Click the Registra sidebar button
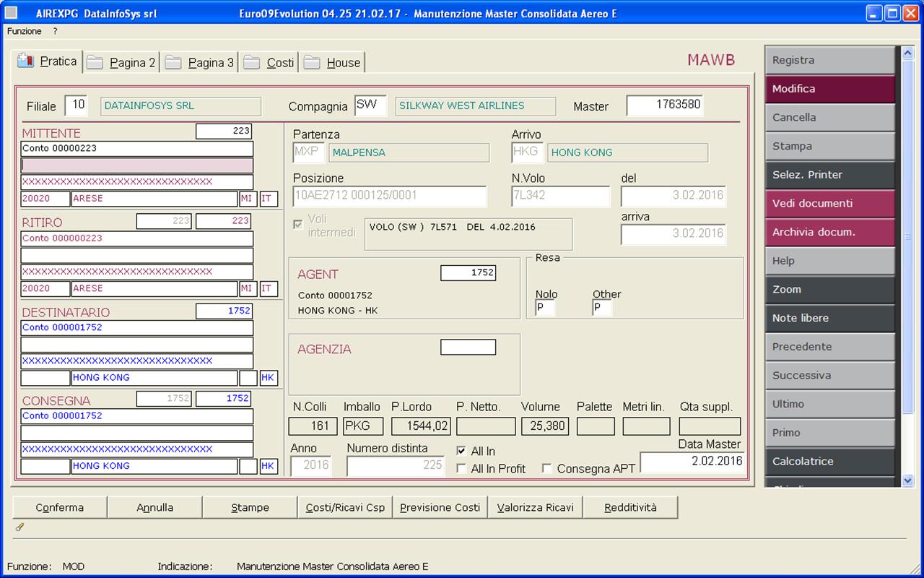Screen dimensions: 924x578 [829, 61]
